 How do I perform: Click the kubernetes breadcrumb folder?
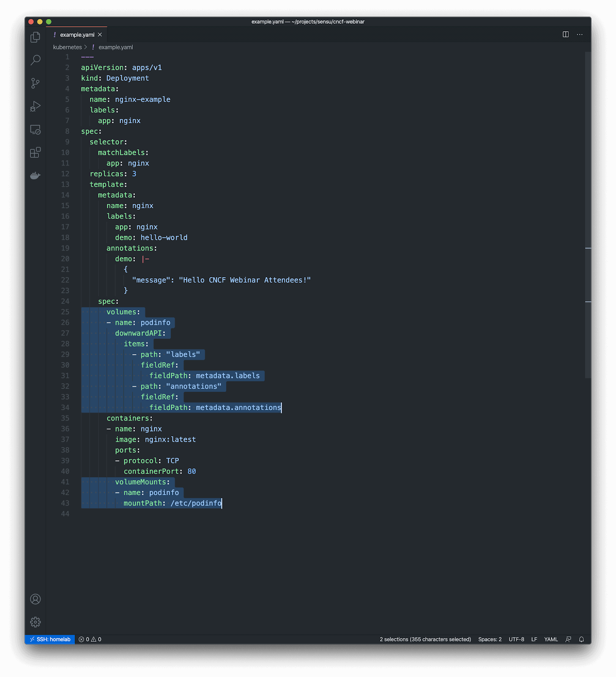(x=68, y=47)
